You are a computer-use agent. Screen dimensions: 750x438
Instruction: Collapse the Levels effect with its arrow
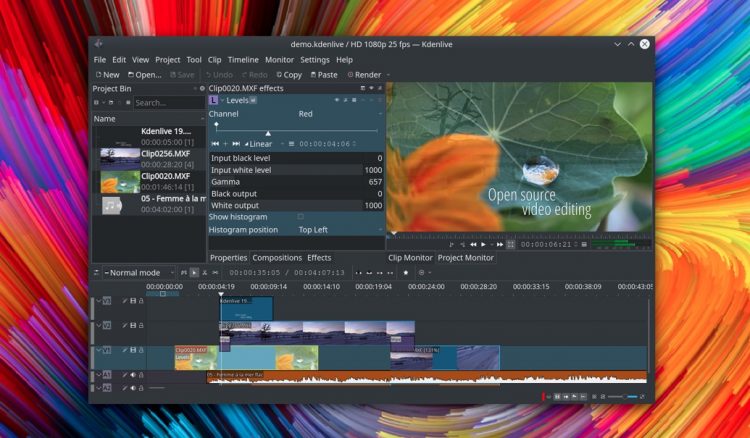tap(222, 100)
